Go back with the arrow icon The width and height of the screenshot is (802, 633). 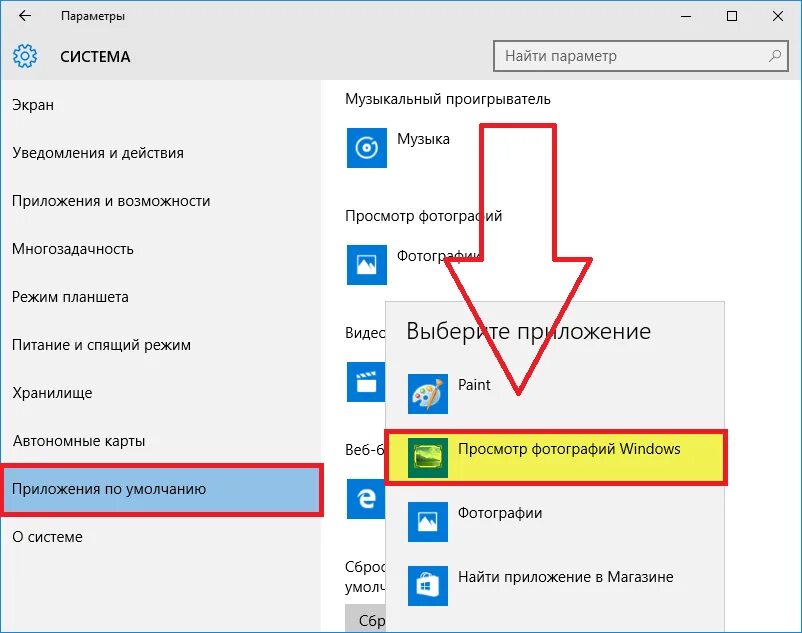coord(25,16)
